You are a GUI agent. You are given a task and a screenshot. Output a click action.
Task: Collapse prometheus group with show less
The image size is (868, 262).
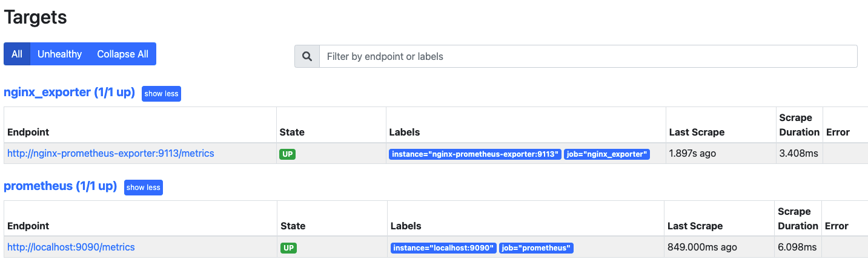click(x=144, y=188)
